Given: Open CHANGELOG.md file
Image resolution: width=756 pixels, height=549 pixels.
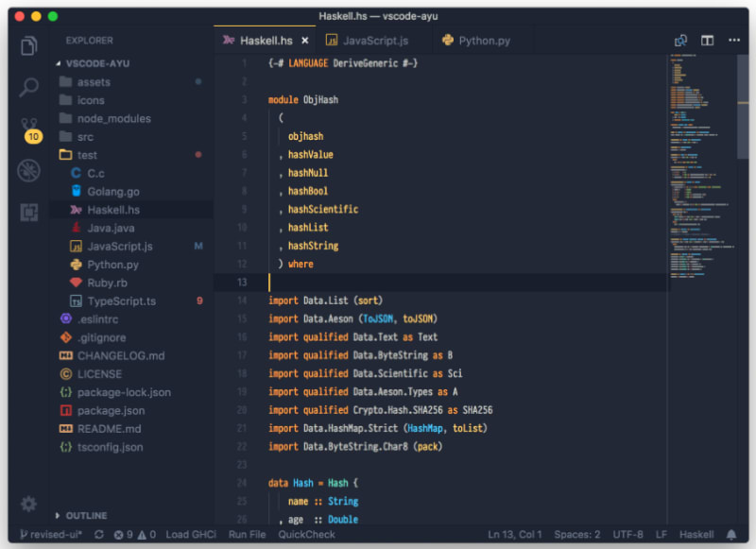Looking at the screenshot, I should (x=131, y=355).
